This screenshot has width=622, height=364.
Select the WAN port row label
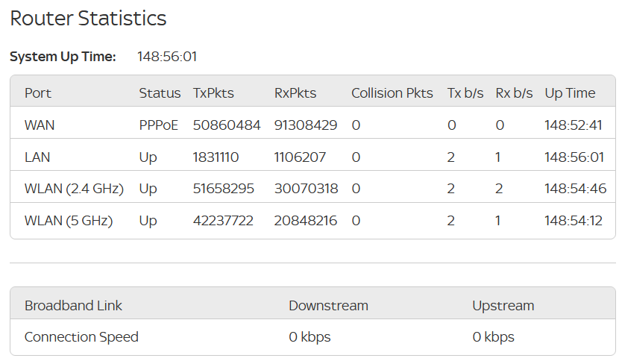coord(40,125)
